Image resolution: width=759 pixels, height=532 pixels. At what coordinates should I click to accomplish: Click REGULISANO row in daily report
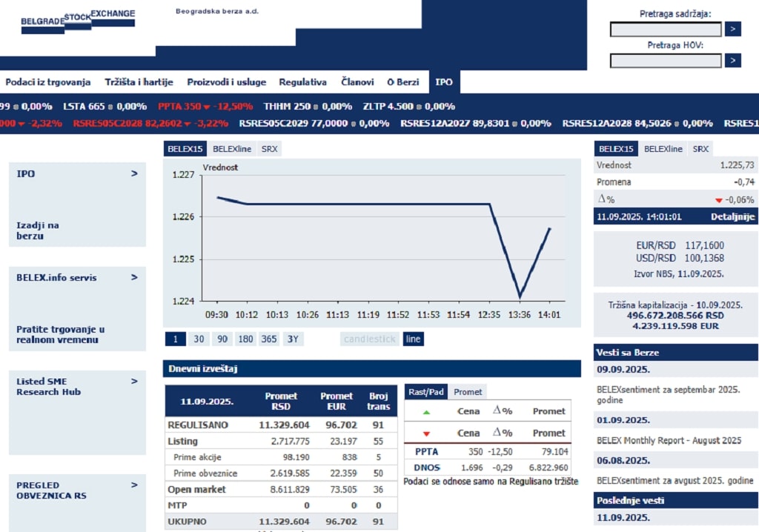(281, 425)
